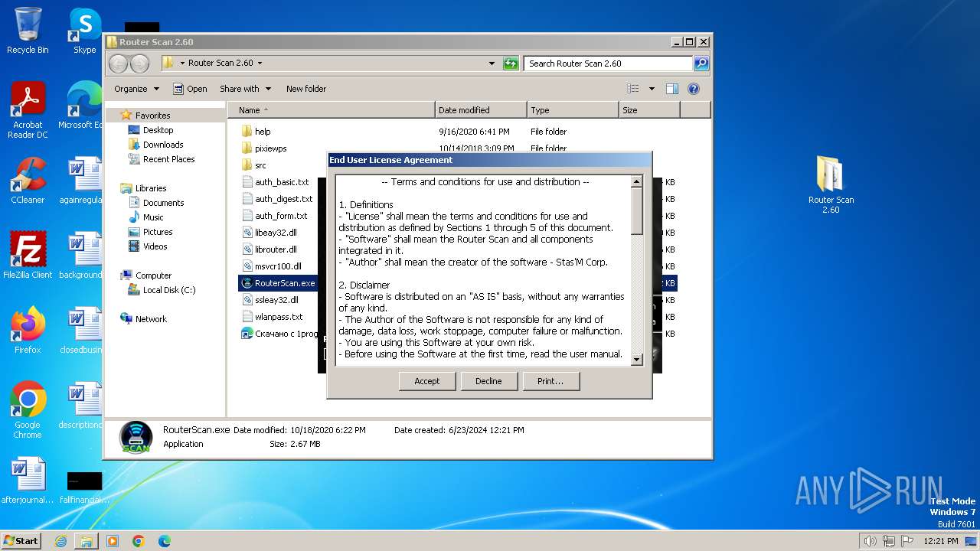Select Desktop under Favorites
The height and width of the screenshot is (551, 980).
tap(158, 130)
